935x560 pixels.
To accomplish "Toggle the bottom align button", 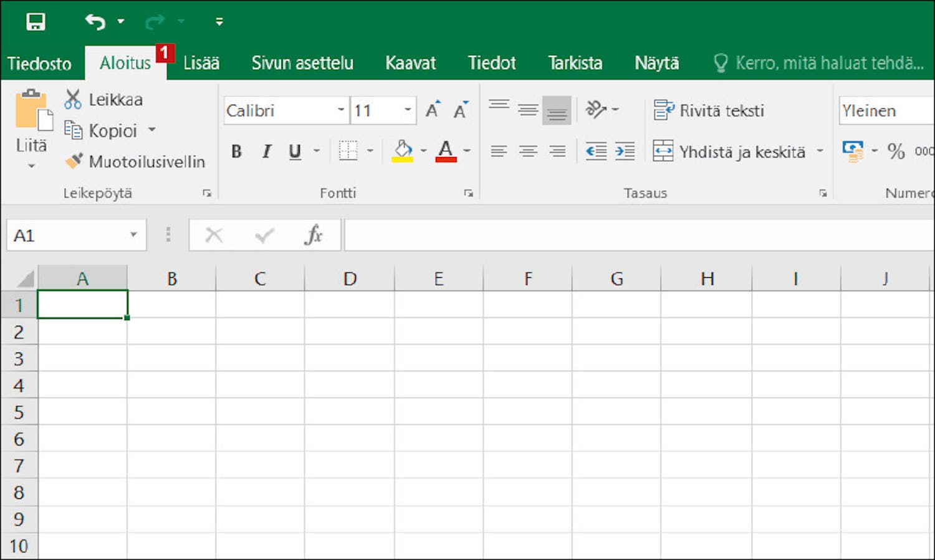I will tap(557, 110).
